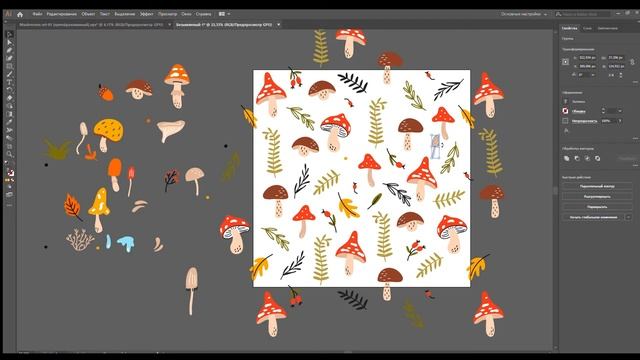Open the stroke weight dropdown
The width and height of the screenshot is (640, 360).
[620, 111]
